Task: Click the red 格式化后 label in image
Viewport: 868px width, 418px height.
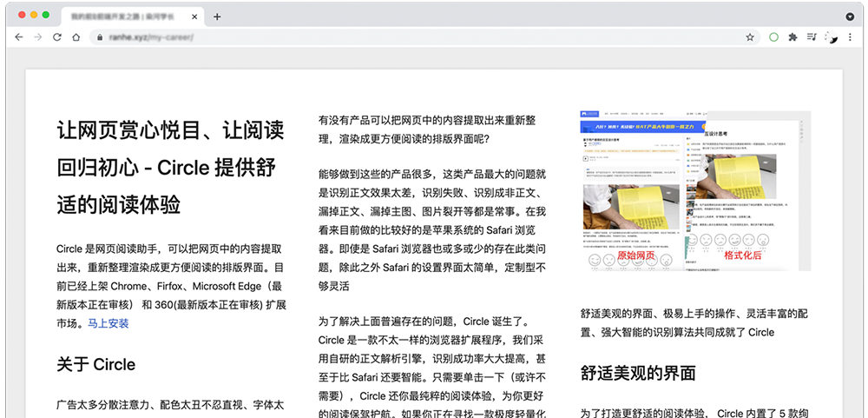Action: point(742,255)
